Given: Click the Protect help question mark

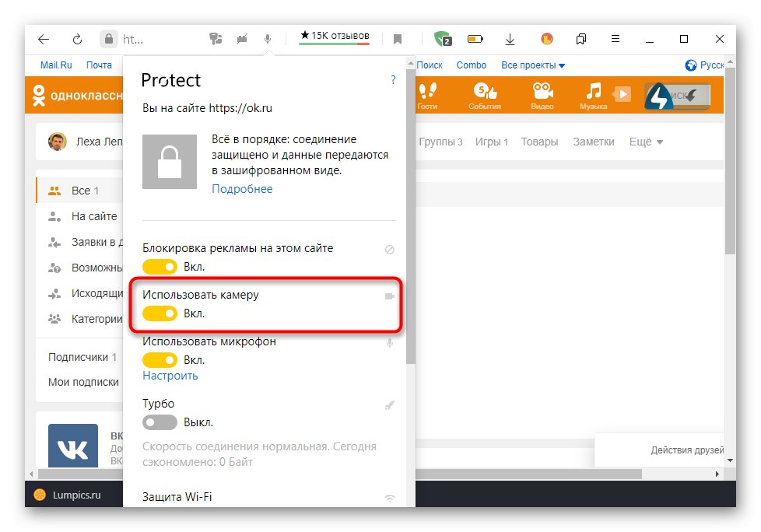Looking at the screenshot, I should tap(393, 80).
